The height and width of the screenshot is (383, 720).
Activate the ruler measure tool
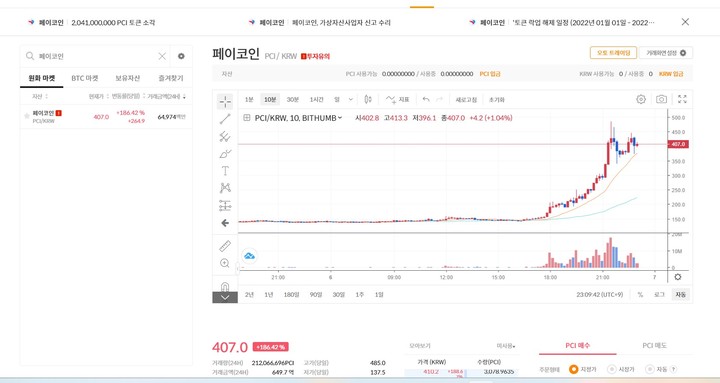point(225,246)
